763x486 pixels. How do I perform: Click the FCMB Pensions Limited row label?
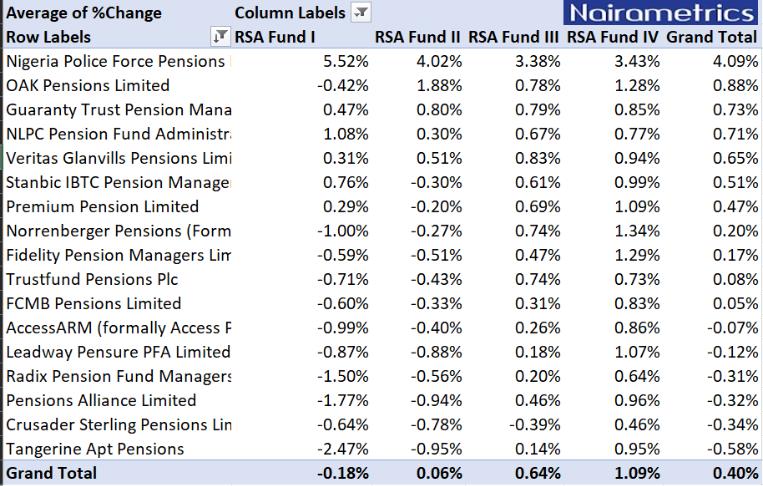click(x=93, y=303)
